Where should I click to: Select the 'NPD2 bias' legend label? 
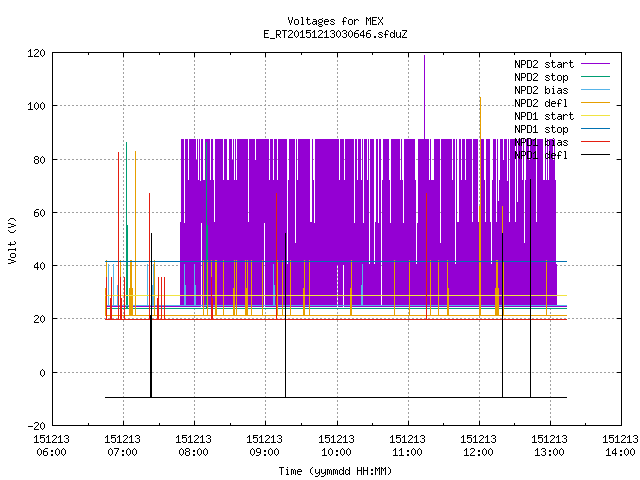click(x=541, y=90)
